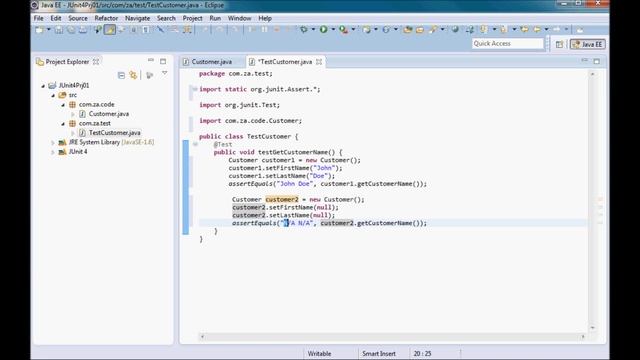Click the Debug bug toolbar icon
The width and height of the screenshot is (640, 360).
pos(304,29)
